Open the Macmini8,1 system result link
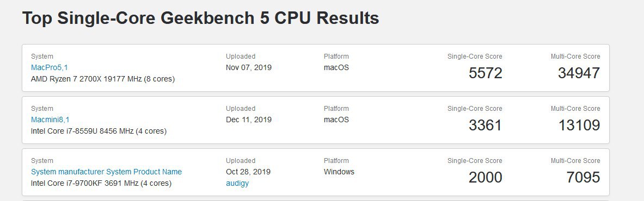Viewport: 644px width, 201px height. [x=51, y=120]
